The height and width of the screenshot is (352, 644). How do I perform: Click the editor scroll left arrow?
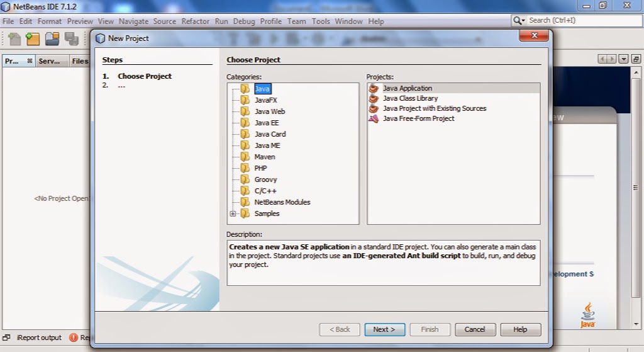click(x=602, y=59)
